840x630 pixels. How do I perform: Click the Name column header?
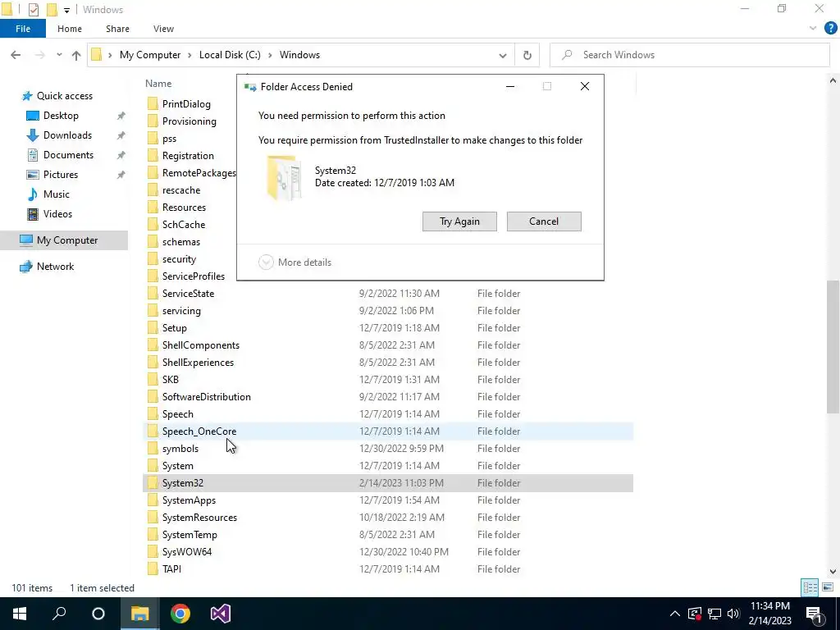(x=158, y=84)
